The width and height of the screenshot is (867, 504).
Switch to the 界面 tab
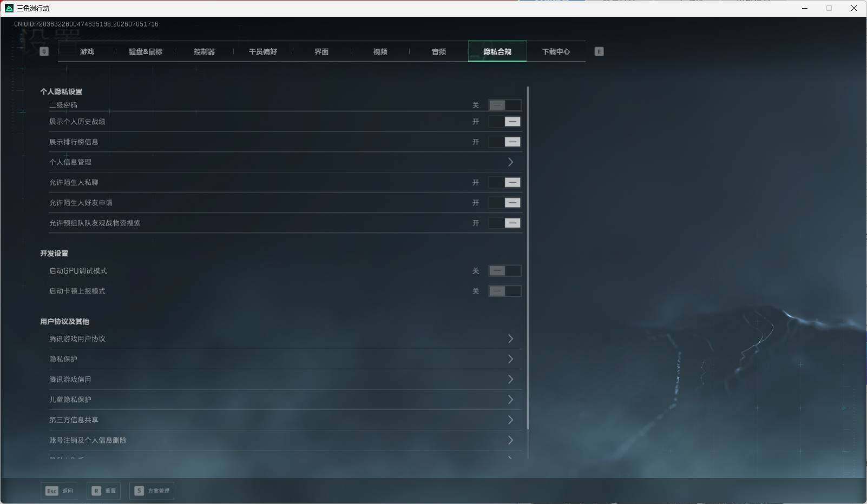click(x=321, y=51)
